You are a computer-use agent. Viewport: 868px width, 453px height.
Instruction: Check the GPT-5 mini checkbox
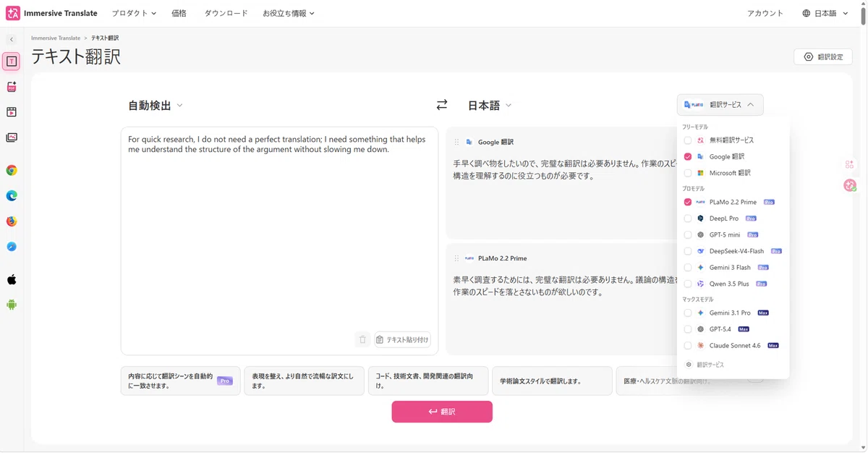(688, 234)
